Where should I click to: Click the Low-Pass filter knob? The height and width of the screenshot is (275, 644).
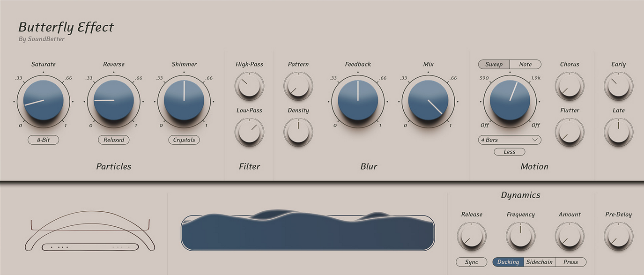click(x=249, y=131)
